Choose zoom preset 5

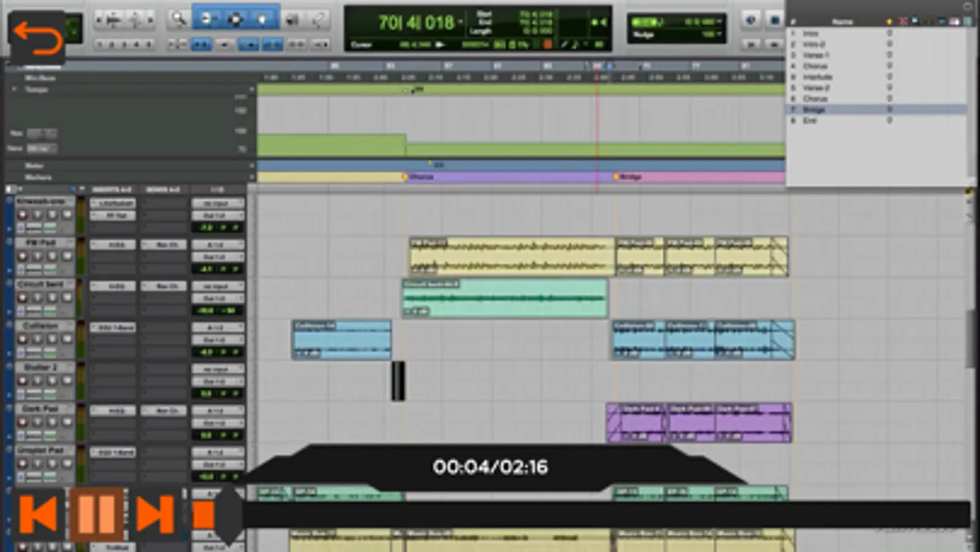149,45
